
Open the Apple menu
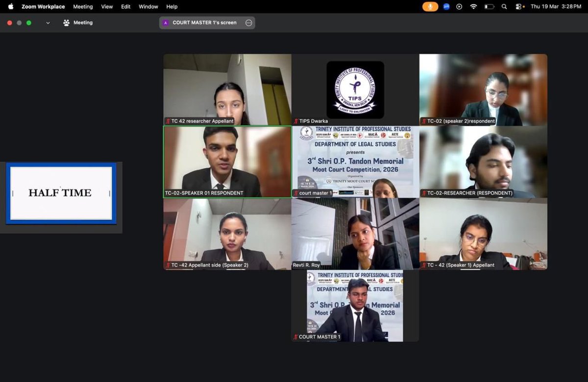(x=11, y=6)
